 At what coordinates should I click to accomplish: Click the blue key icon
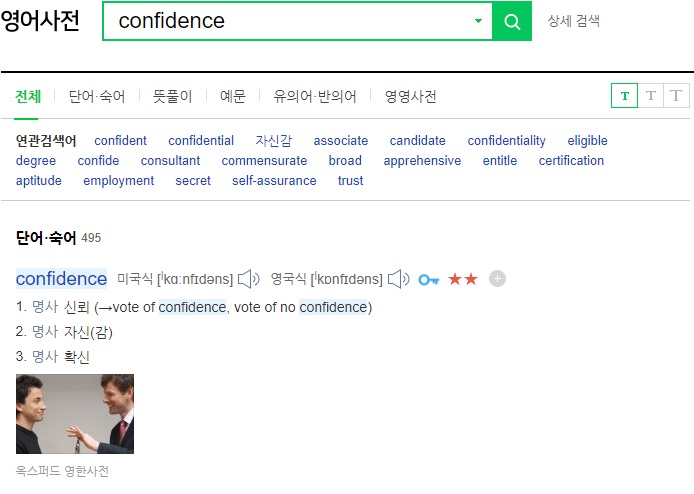(429, 280)
